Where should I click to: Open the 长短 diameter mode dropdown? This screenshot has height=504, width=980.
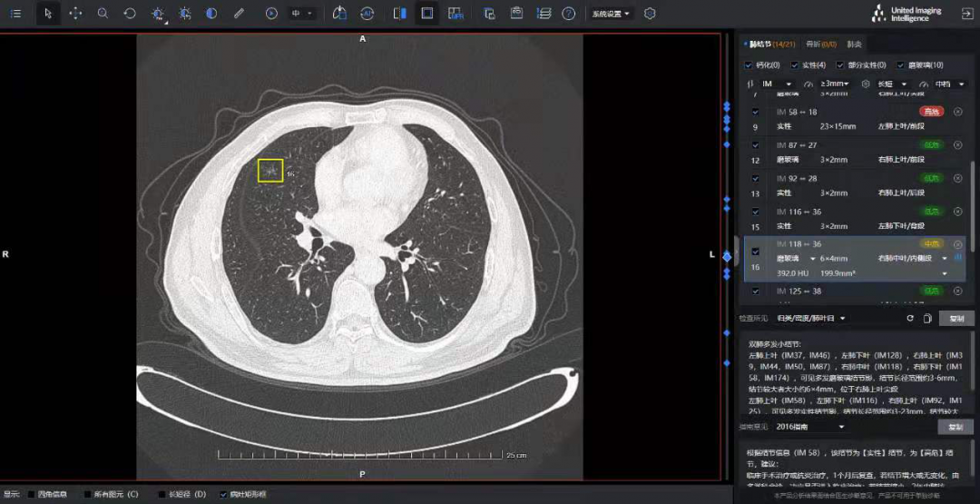click(x=892, y=84)
